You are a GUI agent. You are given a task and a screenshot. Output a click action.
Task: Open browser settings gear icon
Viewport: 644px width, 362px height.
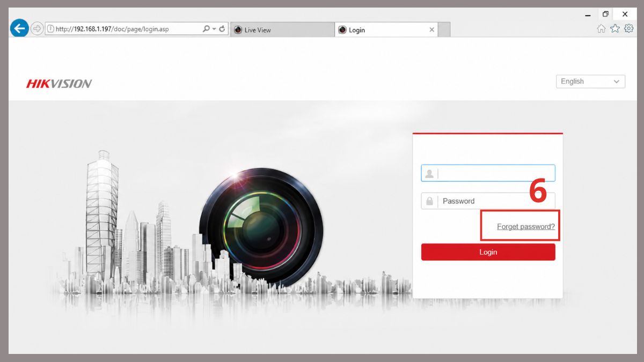628,29
